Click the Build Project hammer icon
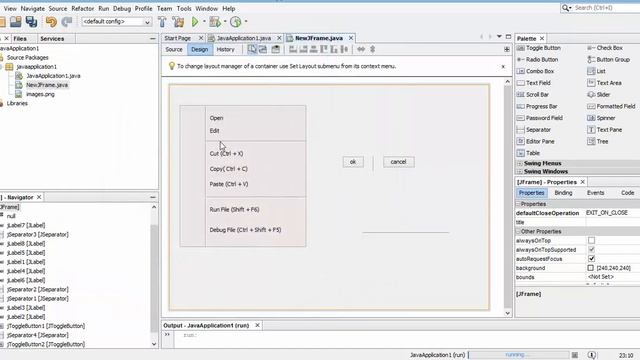 click(x=162, y=22)
